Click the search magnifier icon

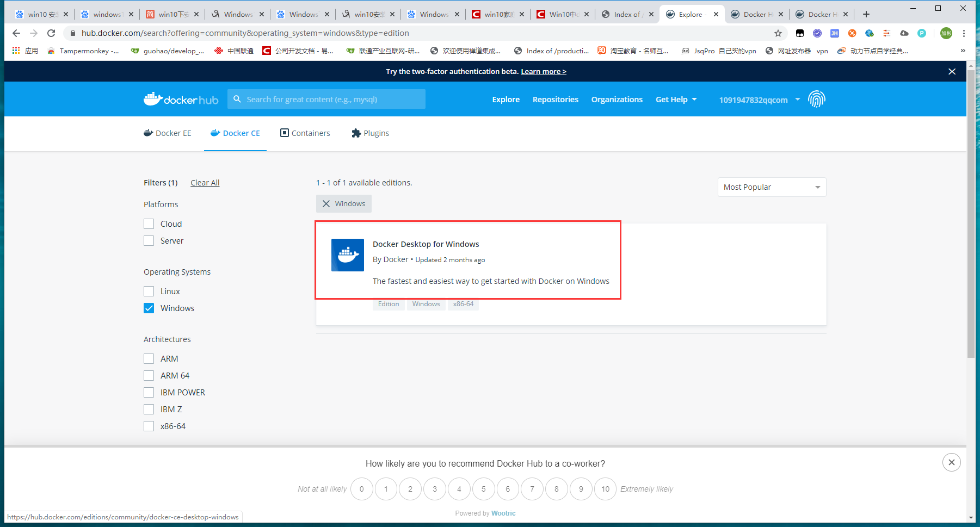click(x=237, y=99)
